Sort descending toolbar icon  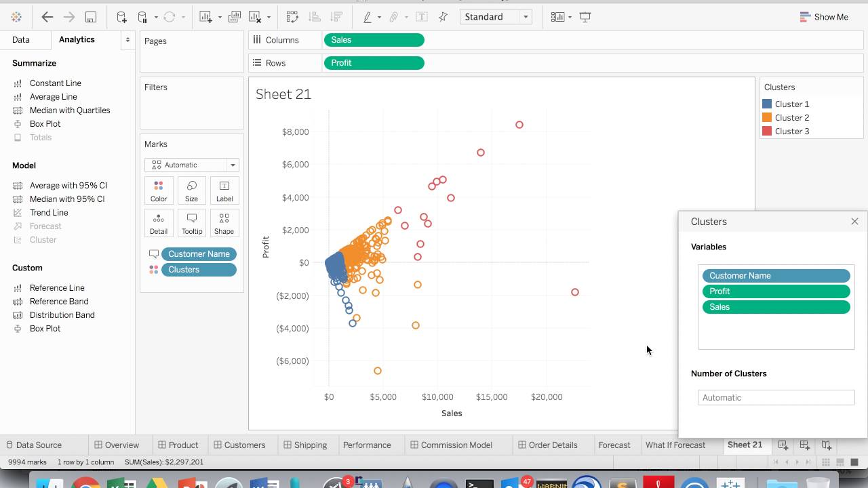[x=335, y=17]
